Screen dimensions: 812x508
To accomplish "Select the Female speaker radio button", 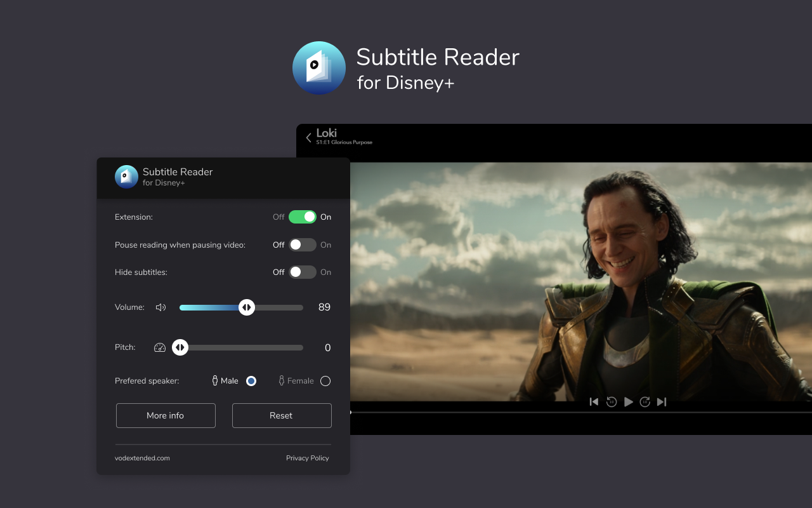I will [325, 381].
